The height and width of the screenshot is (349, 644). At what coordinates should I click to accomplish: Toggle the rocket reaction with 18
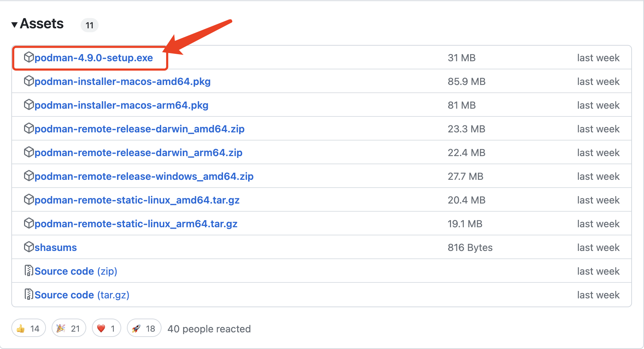coord(144,328)
